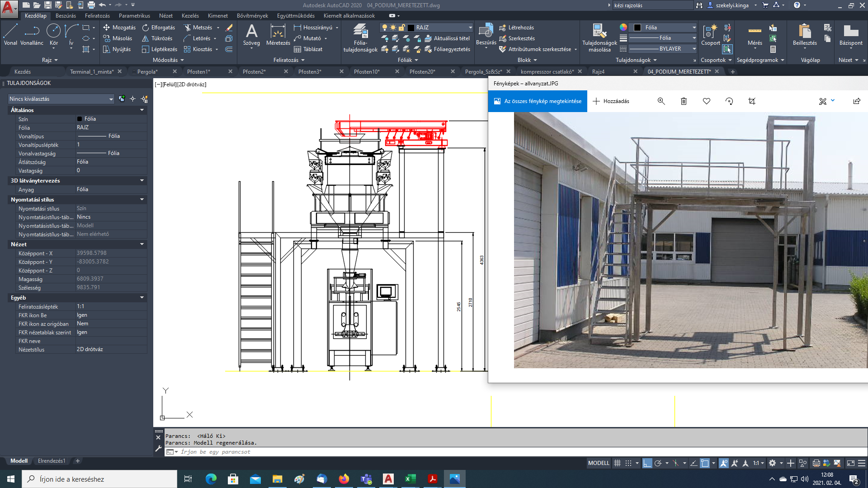Open the Nincs kiválasztás selection dropdown
This screenshot has width=868, height=488.
[61, 99]
